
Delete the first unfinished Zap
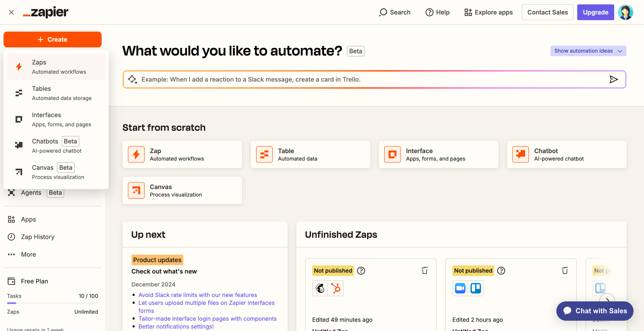(x=425, y=270)
